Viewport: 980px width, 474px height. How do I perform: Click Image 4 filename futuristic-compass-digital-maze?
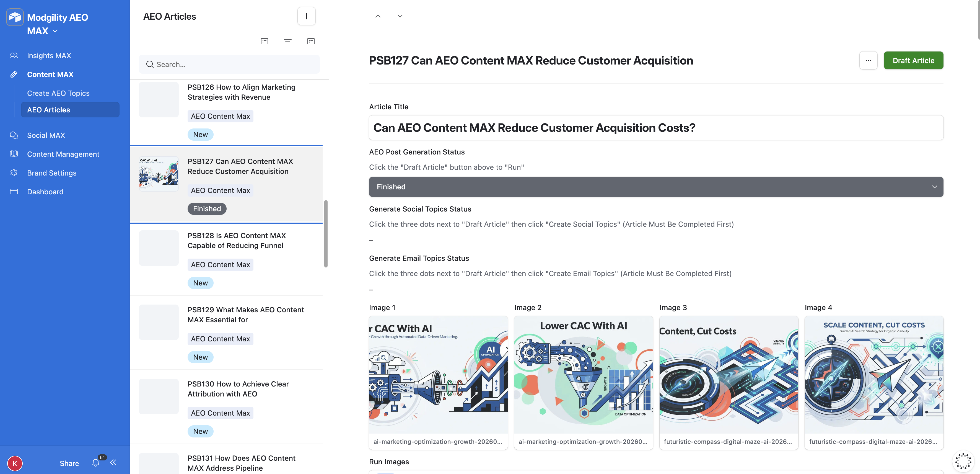click(x=873, y=442)
